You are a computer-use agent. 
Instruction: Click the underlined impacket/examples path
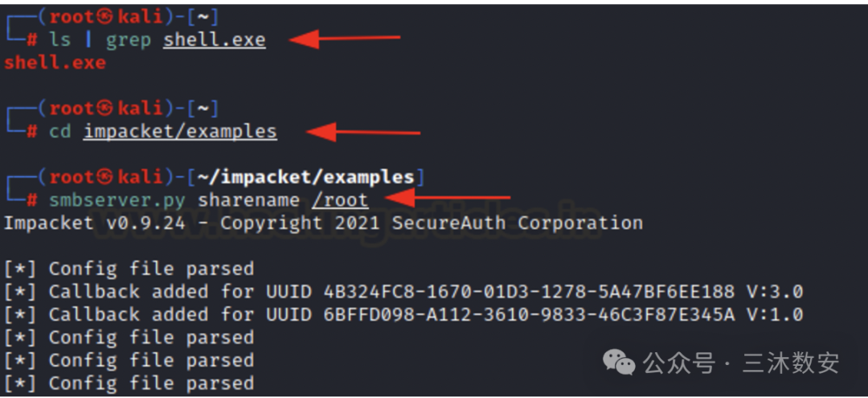[x=180, y=132]
